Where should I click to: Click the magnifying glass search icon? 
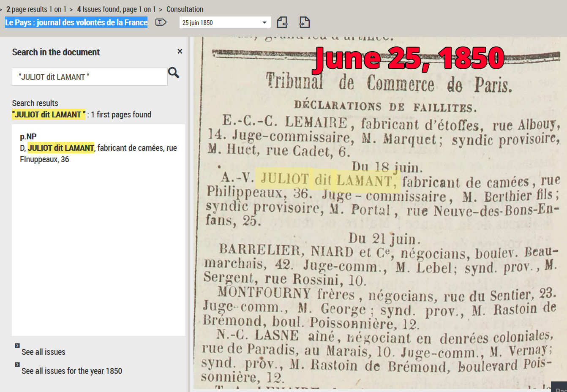pos(174,73)
